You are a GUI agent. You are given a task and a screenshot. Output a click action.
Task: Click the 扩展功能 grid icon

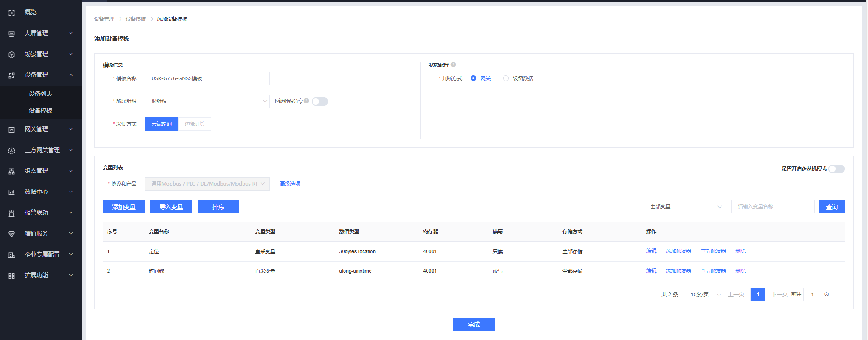tap(12, 276)
